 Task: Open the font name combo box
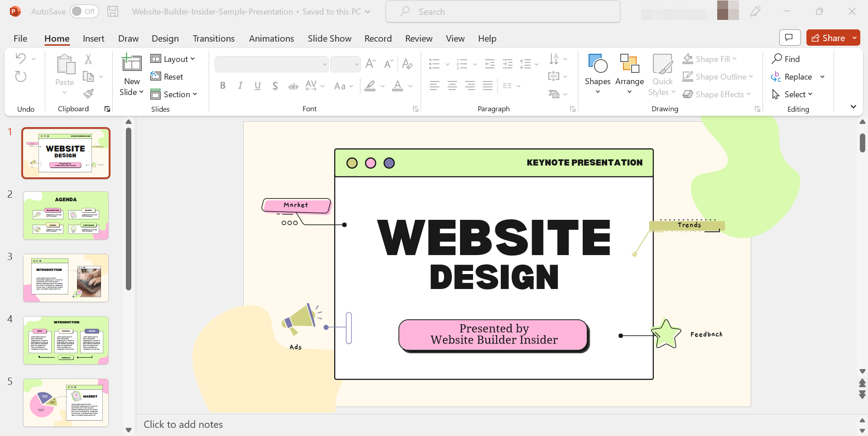tap(271, 64)
